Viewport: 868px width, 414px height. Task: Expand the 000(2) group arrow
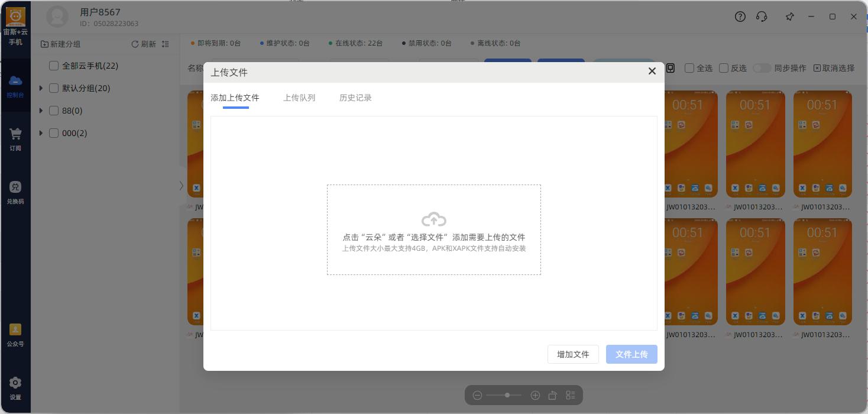[x=41, y=133]
